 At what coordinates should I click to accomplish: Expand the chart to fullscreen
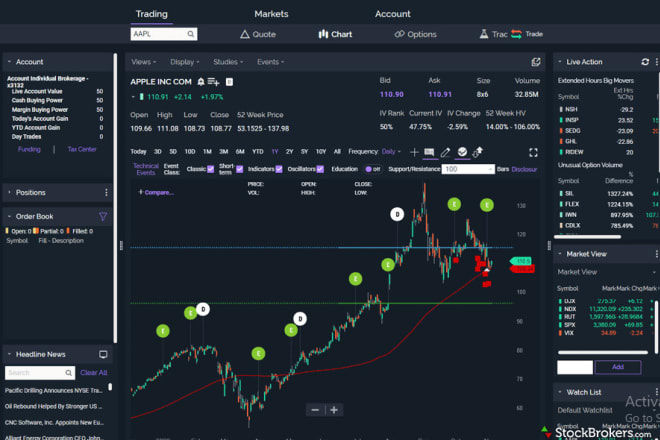point(533,152)
